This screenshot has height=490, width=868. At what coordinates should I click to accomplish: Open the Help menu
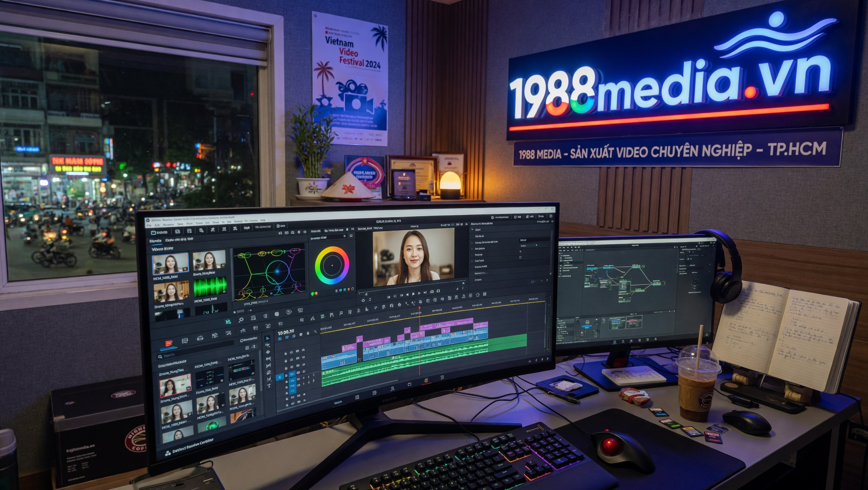coord(262,220)
